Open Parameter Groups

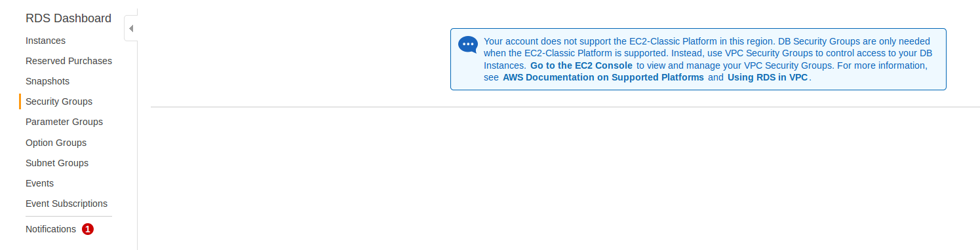pyautogui.click(x=64, y=122)
